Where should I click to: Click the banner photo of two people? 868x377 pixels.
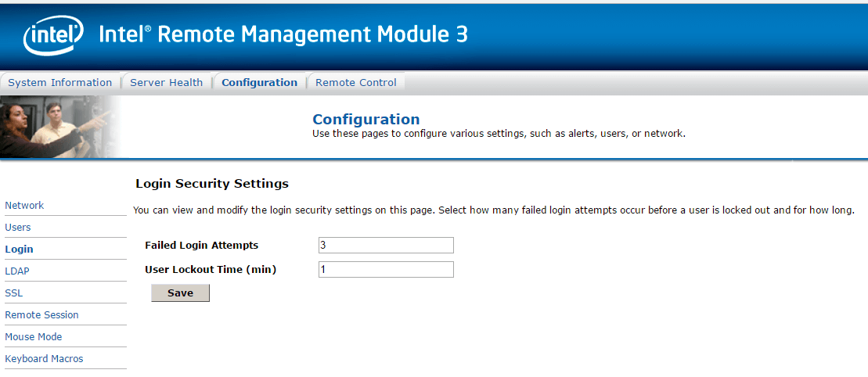click(x=59, y=126)
